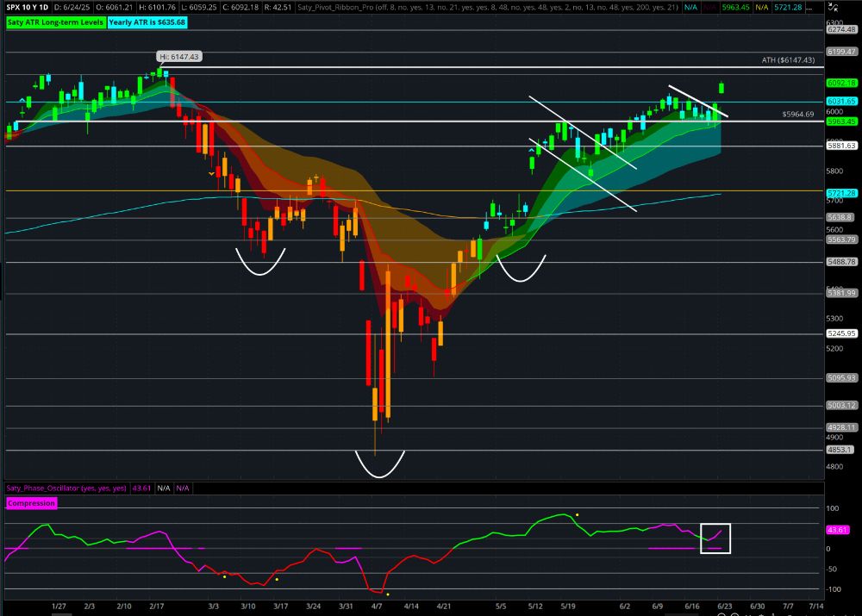Screen dimensions: 862x616
Task: Click the cyan 5721.28 header value
Action: [788, 7]
